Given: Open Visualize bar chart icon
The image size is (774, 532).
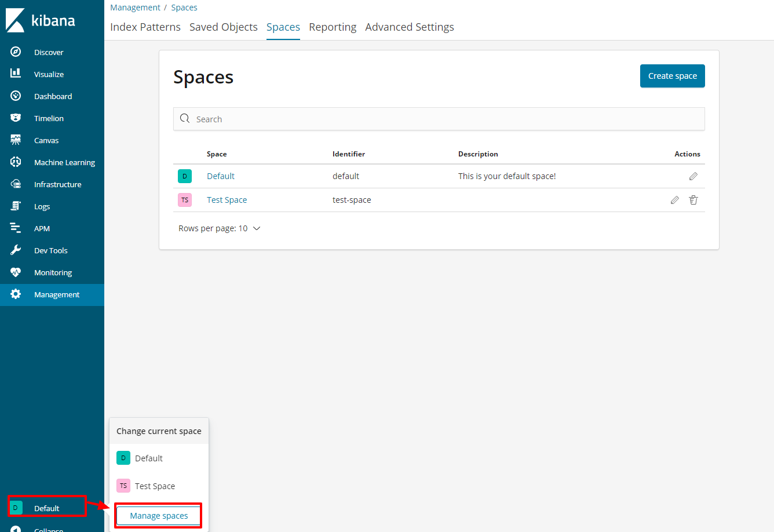Looking at the screenshot, I should click(x=16, y=74).
